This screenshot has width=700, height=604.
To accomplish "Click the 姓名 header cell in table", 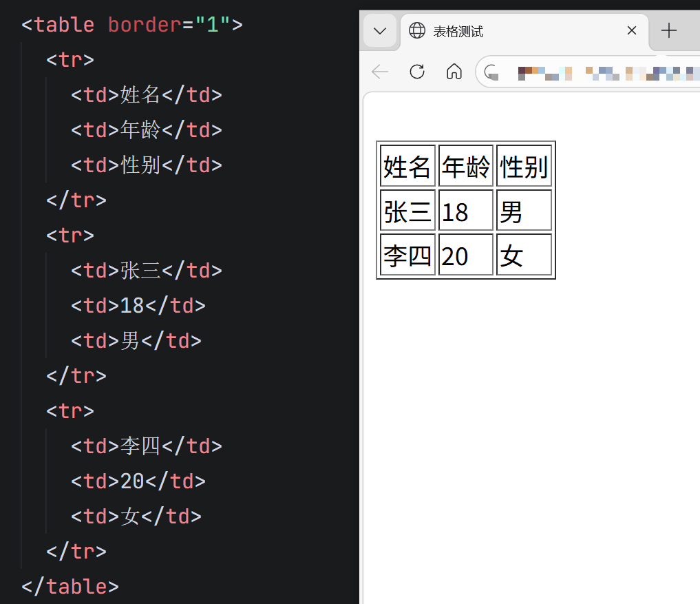I will [407, 166].
